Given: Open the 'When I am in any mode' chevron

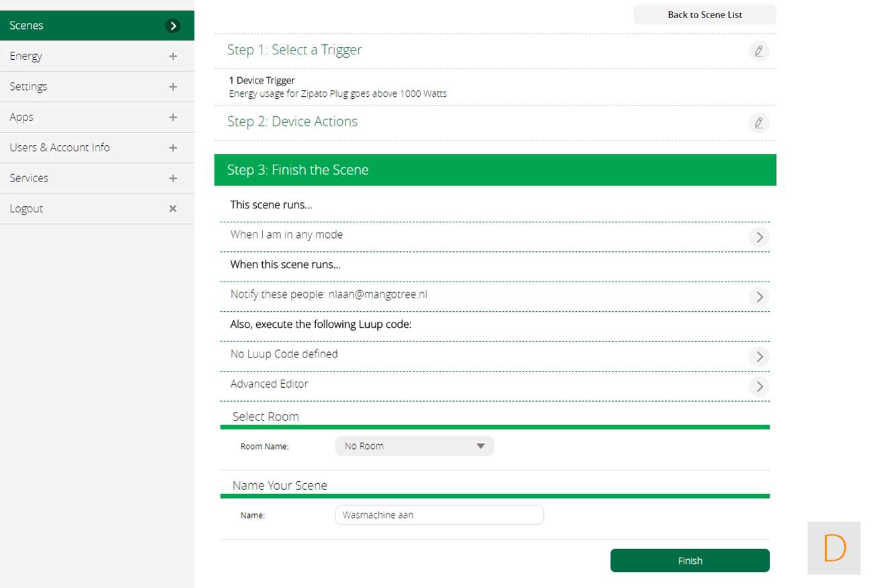Looking at the screenshot, I should [759, 237].
